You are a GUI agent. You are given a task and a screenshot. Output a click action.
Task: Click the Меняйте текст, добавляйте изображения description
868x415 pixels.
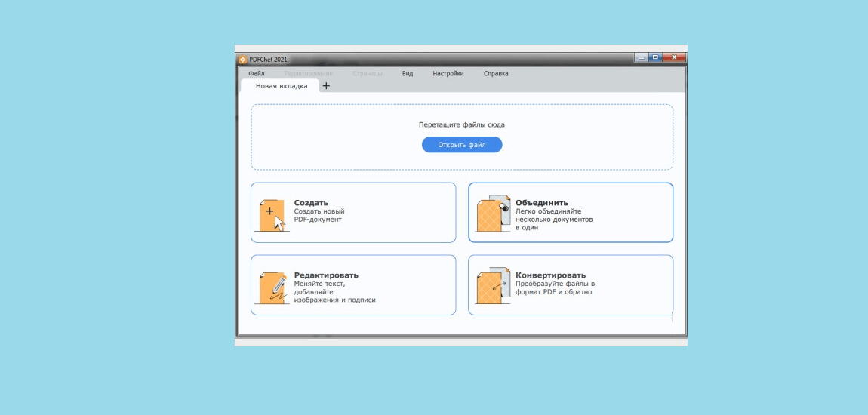click(x=335, y=291)
